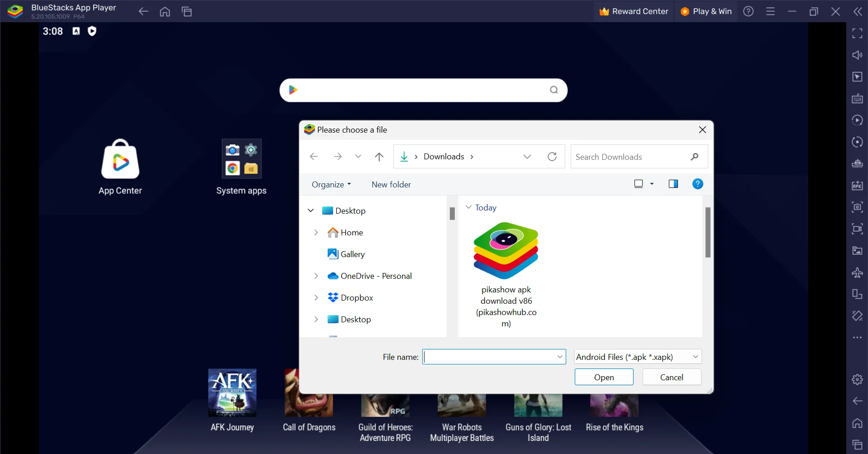Viewport: 868px width, 454px height.
Task: Collapse the top Desktop tree node
Action: pyautogui.click(x=311, y=210)
